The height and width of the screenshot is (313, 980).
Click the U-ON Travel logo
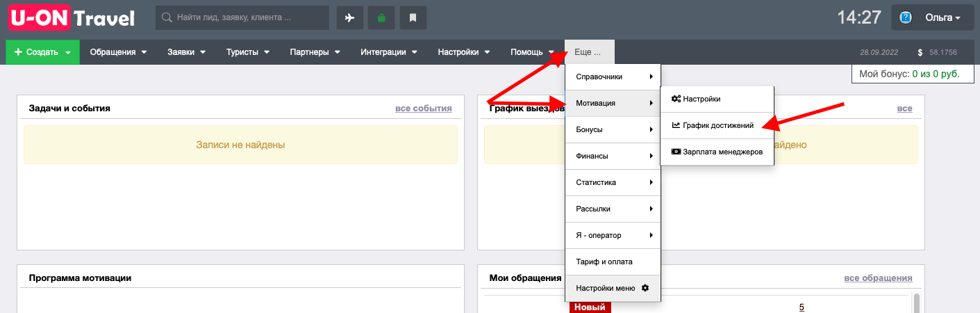pyautogui.click(x=72, y=17)
